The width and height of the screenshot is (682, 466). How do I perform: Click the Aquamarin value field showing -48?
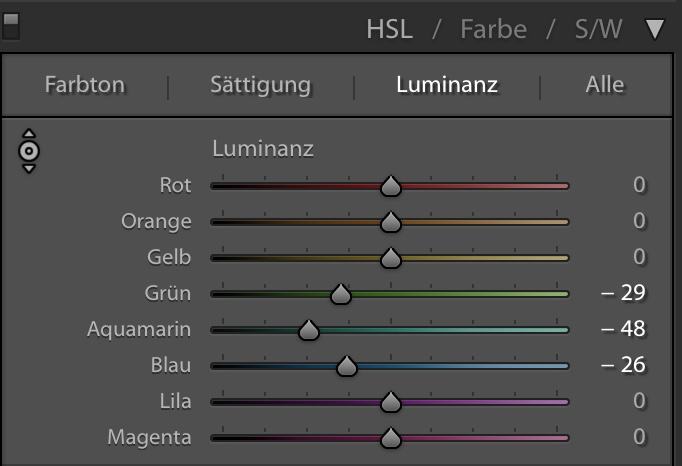click(x=624, y=329)
